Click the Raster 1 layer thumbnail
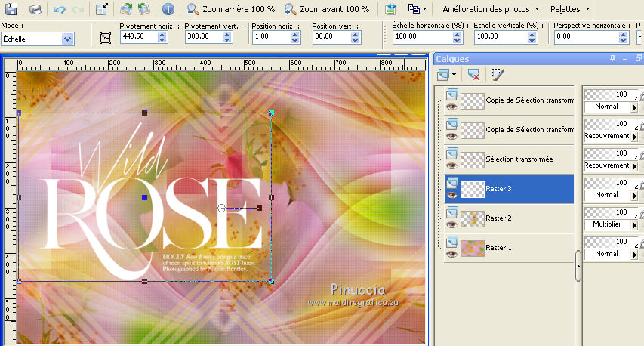 pos(473,249)
